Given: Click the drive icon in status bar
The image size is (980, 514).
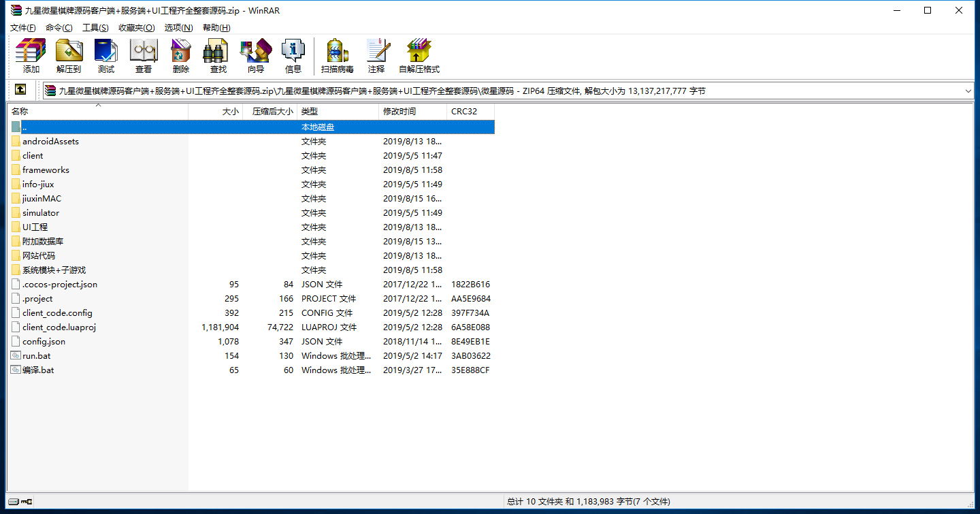Looking at the screenshot, I should point(13,502).
